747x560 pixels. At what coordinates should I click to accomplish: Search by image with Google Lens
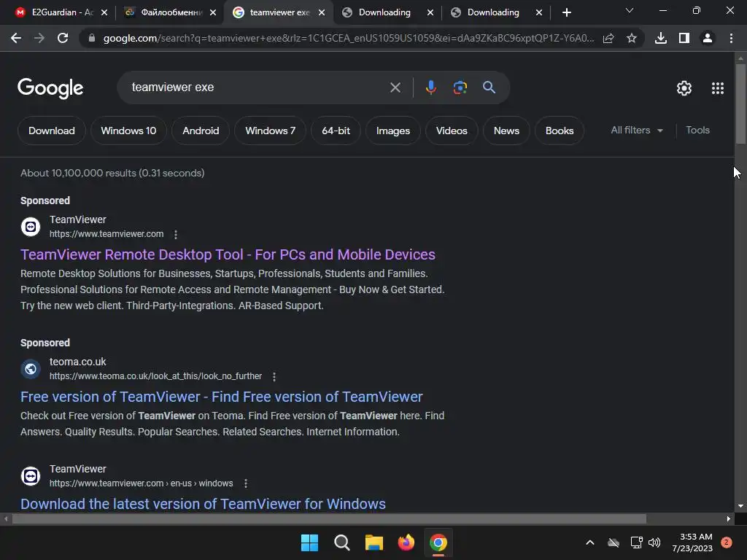pos(460,87)
